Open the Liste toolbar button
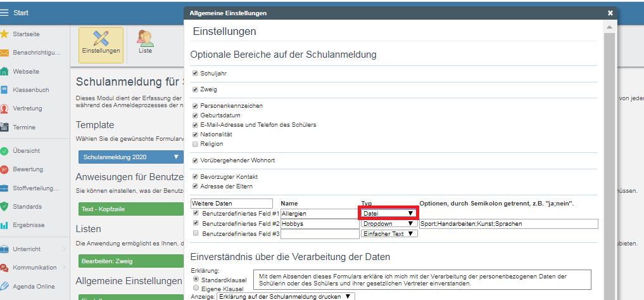This screenshot has height=300, width=644. tap(146, 42)
